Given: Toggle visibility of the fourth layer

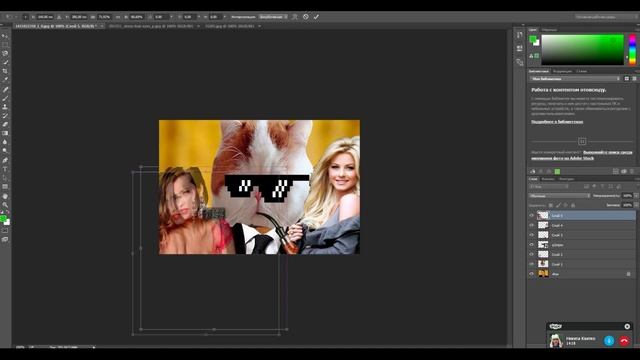Looking at the screenshot, I should 531,245.
